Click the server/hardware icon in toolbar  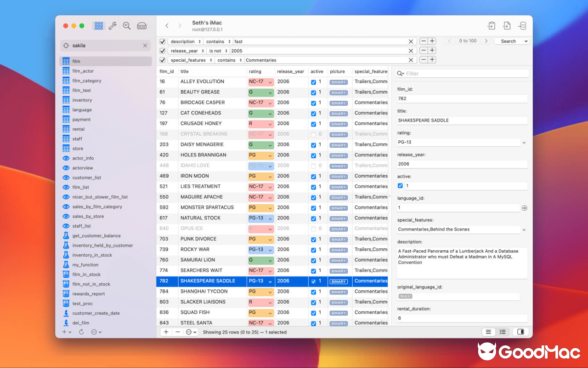pyautogui.click(x=141, y=26)
